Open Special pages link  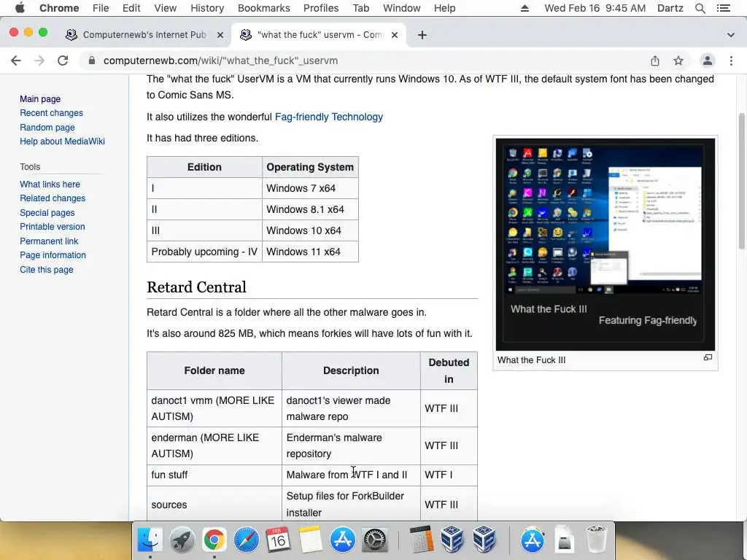(47, 212)
